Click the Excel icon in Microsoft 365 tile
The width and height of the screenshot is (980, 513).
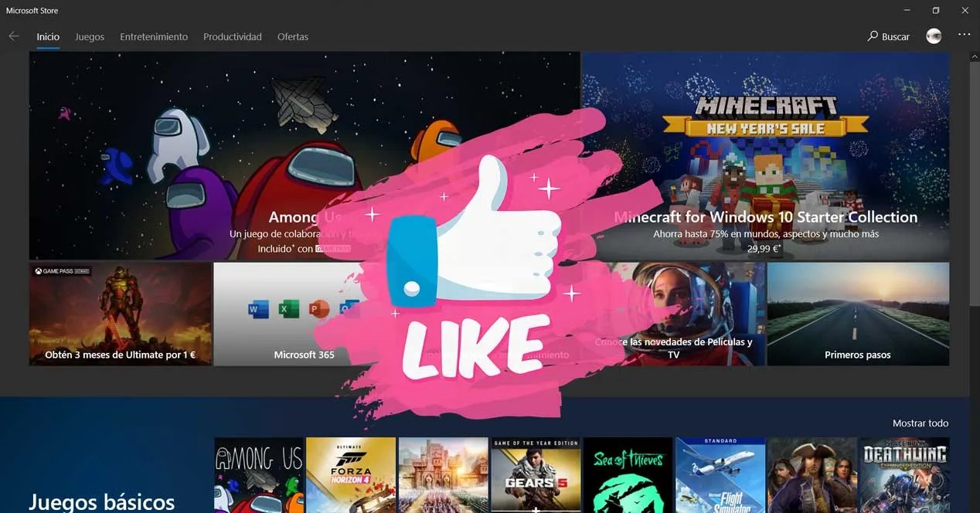click(288, 310)
